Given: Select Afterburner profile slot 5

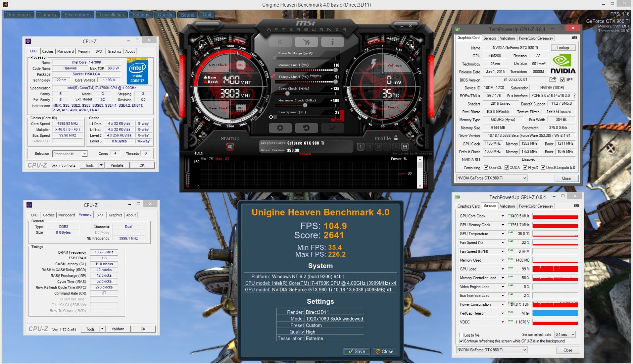Looking at the screenshot, I should click(x=396, y=147).
